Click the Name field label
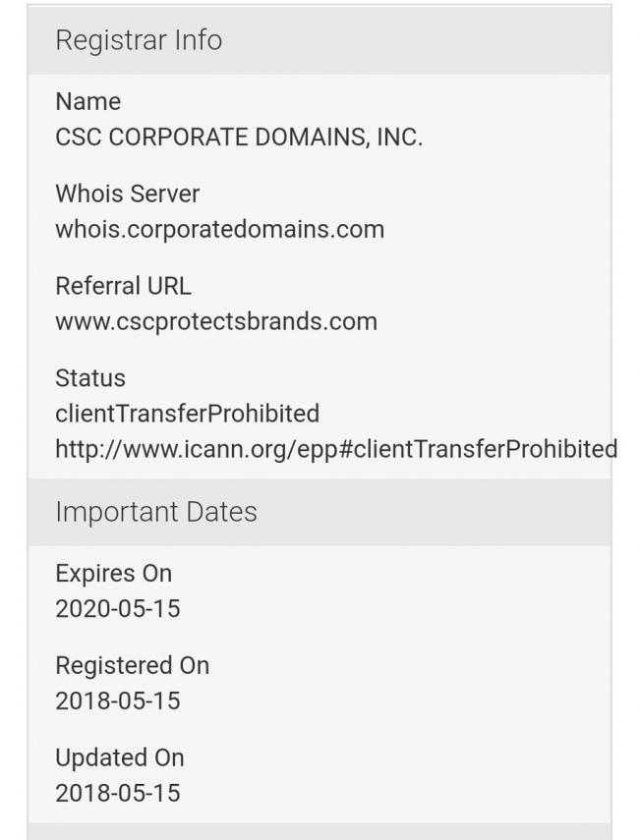 coord(88,101)
